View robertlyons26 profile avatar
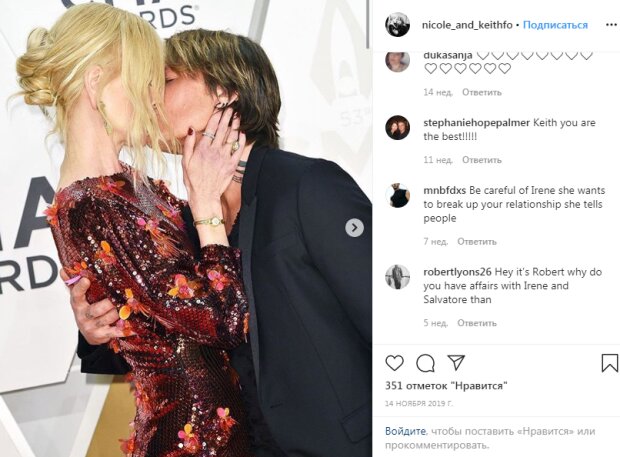Image resolution: width=620 pixels, height=457 pixels. 397,277
